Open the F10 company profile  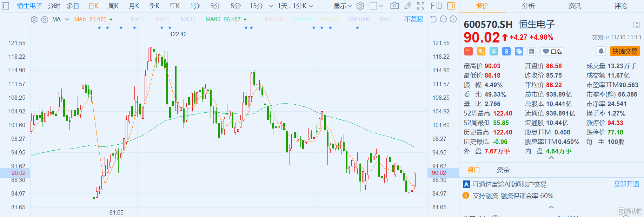point(436,6)
